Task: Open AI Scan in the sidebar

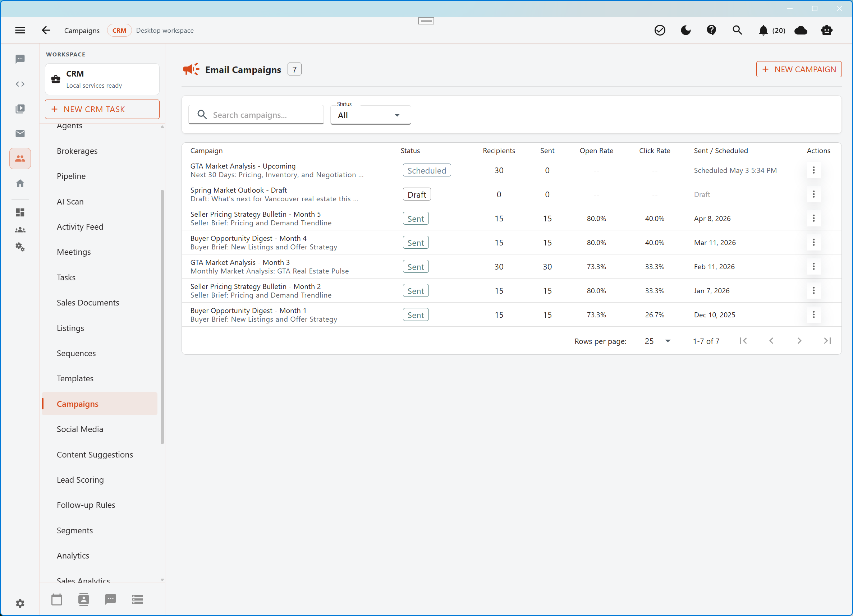Action: click(99, 202)
